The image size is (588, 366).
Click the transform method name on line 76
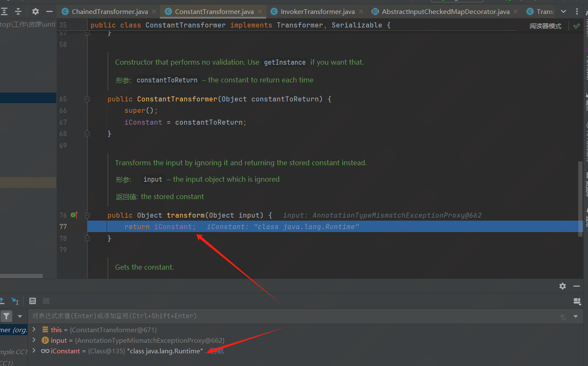pos(186,215)
